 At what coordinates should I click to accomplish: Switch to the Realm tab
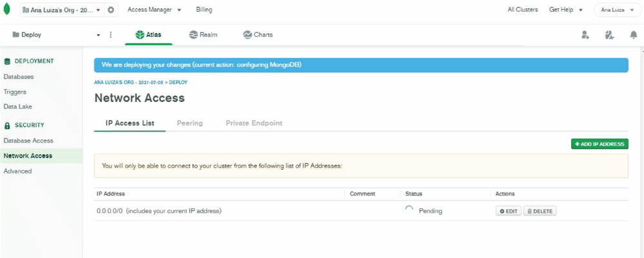203,35
